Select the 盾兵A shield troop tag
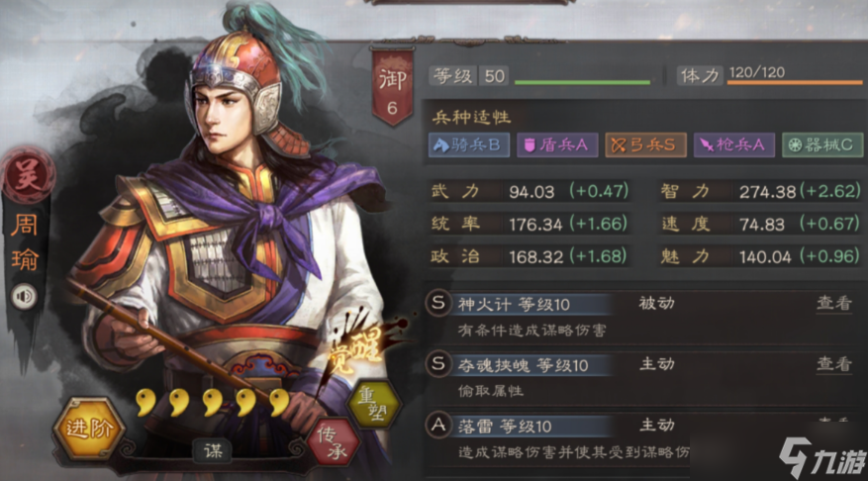Image resolution: width=868 pixels, height=481 pixels. tap(557, 145)
